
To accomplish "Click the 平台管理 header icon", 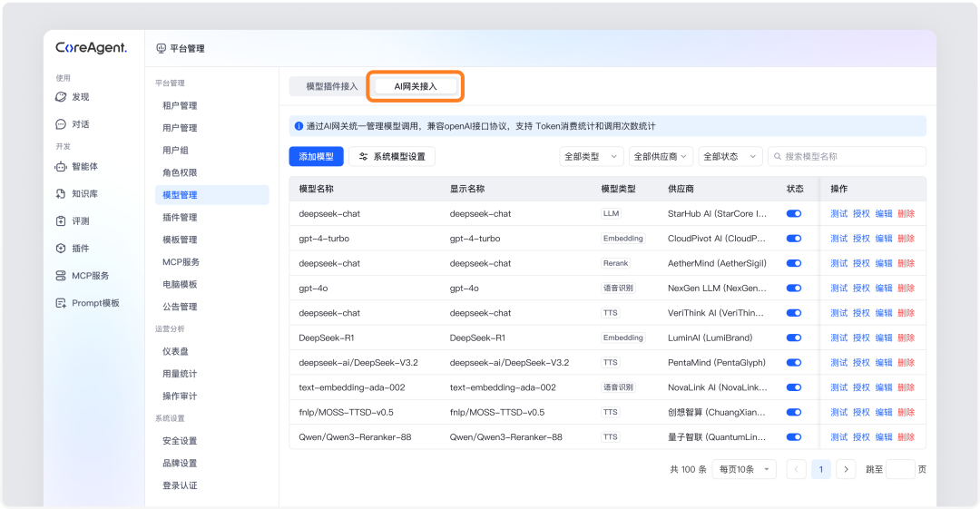I will (x=162, y=48).
